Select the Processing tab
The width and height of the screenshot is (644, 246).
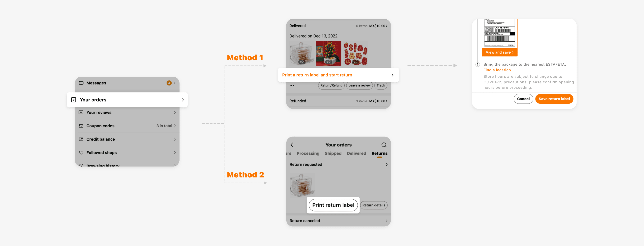308,153
